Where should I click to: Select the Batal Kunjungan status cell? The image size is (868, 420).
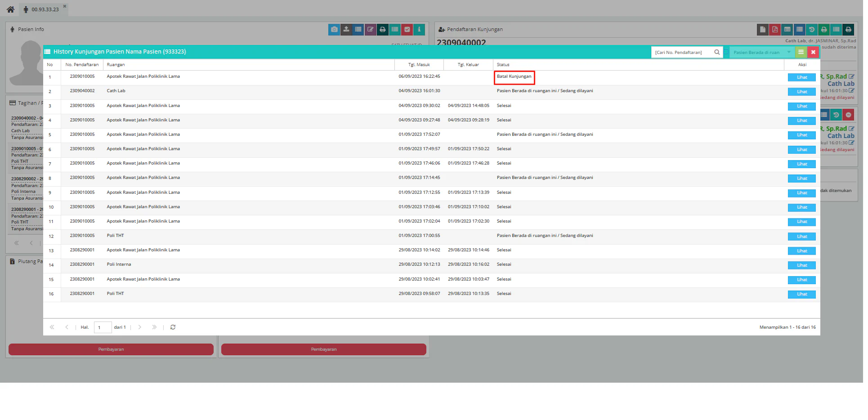click(514, 76)
